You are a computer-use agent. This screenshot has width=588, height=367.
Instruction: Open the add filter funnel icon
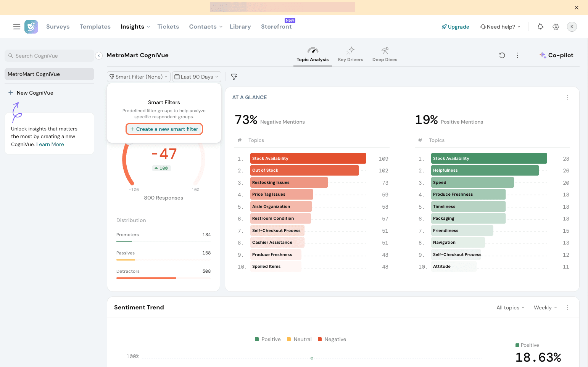[234, 77]
